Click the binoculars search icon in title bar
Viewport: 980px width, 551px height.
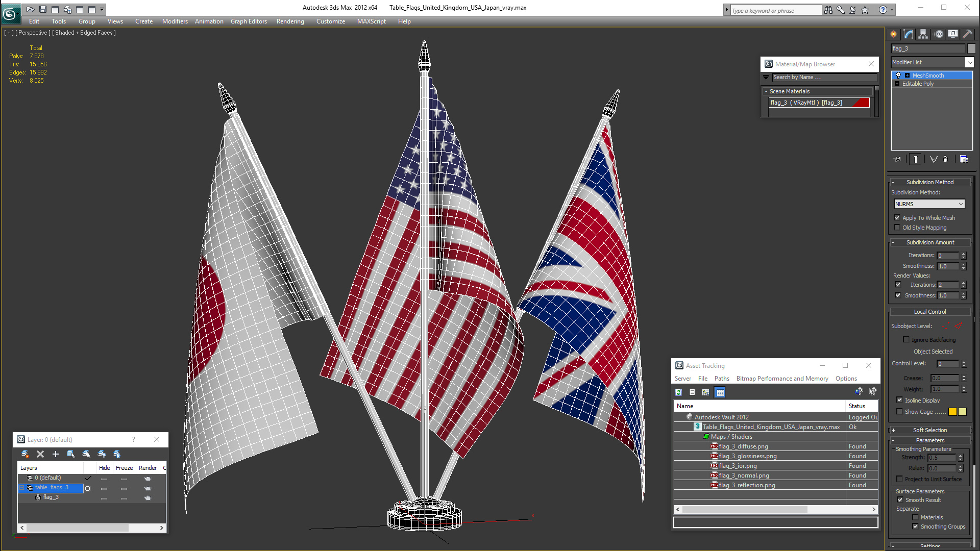tap(828, 10)
